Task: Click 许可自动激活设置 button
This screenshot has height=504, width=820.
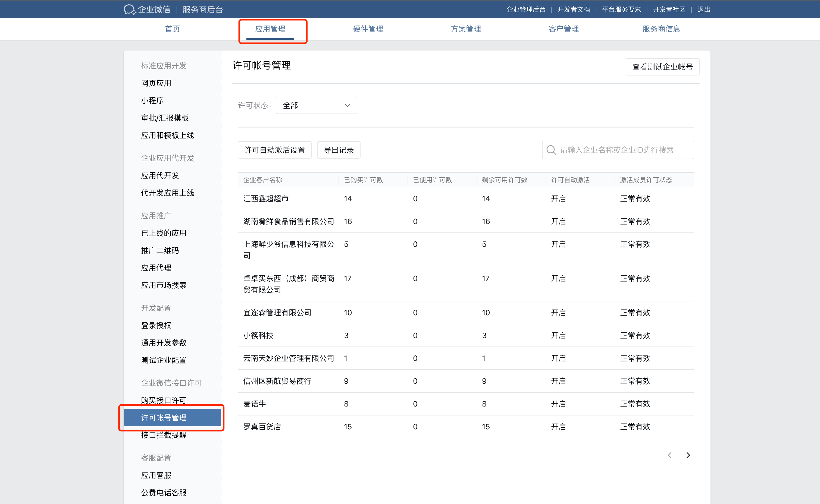Action: [274, 150]
